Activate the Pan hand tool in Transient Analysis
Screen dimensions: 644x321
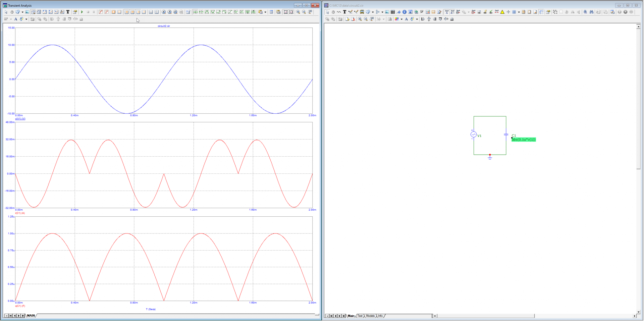click(12, 12)
